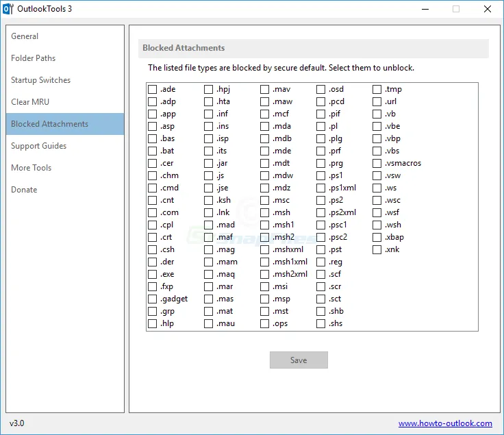Tick the .jar file type checkbox
The width and height of the screenshot is (504, 435).
pos(208,163)
